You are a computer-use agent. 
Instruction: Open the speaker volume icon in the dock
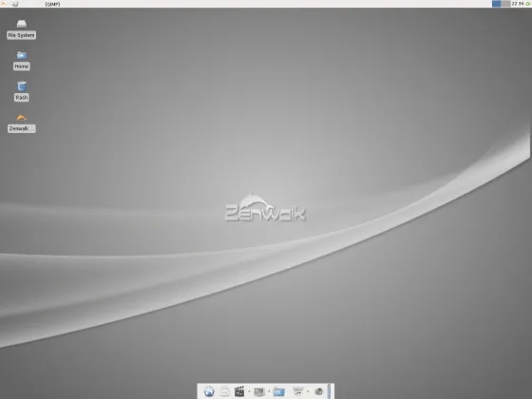coord(318,391)
